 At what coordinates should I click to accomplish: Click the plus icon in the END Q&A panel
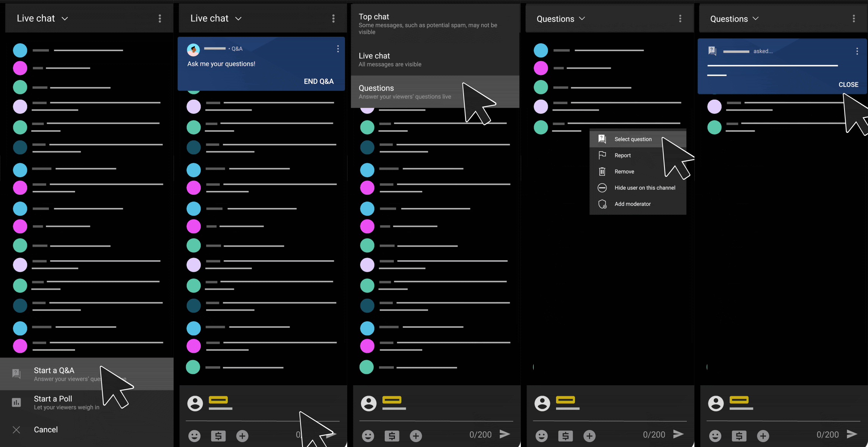(242, 436)
